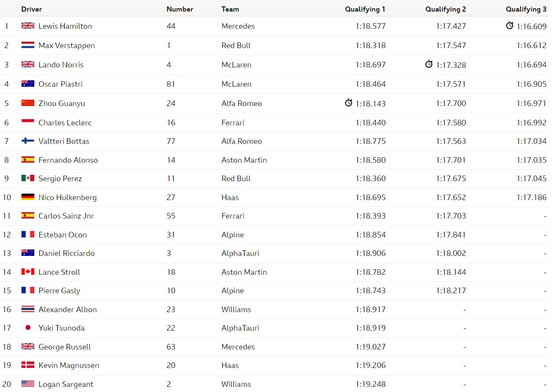Click the Ferrari team for Carlos Sainz Jnr
This screenshot has height=392, width=554.
coord(233,216)
